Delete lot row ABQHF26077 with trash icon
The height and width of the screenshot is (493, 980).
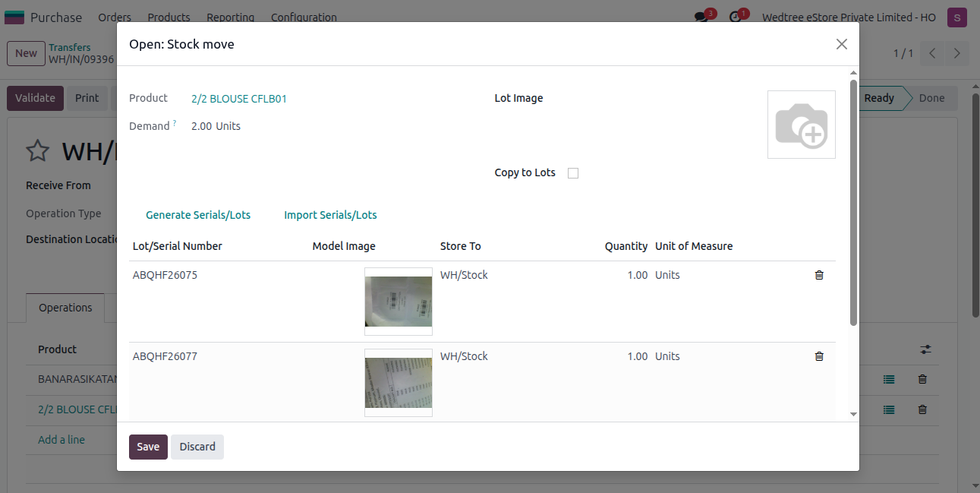818,356
